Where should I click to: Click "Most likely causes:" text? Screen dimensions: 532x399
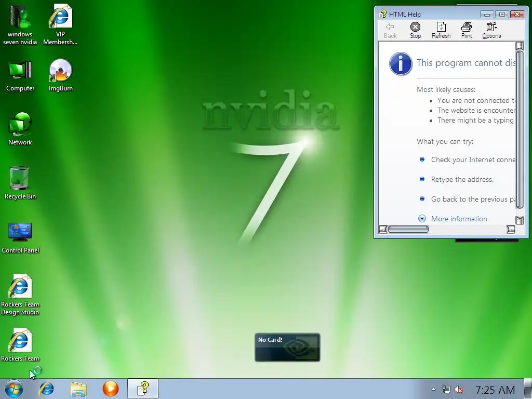pyautogui.click(x=446, y=89)
